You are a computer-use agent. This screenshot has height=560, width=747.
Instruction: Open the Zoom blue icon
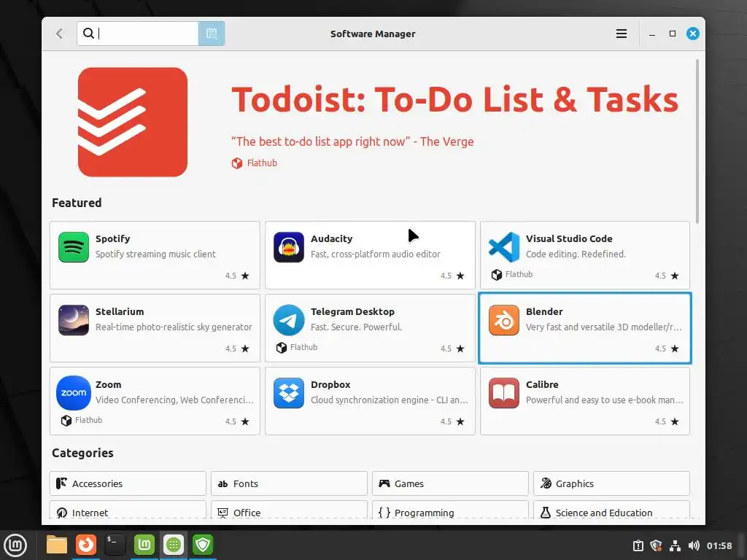pyautogui.click(x=74, y=393)
